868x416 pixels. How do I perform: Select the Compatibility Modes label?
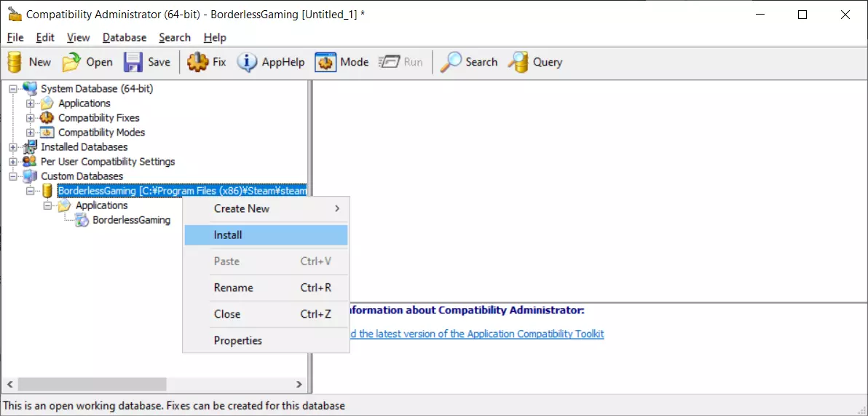click(x=102, y=133)
